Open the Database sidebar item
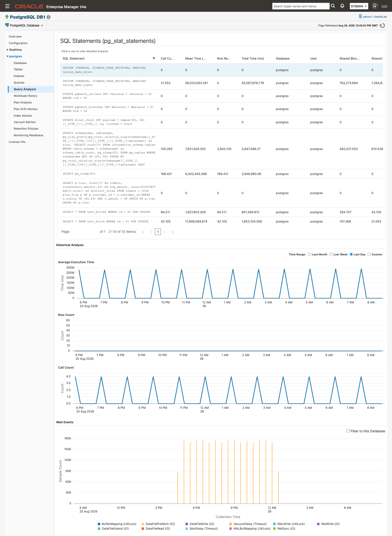392x536 pixels. 20,63
